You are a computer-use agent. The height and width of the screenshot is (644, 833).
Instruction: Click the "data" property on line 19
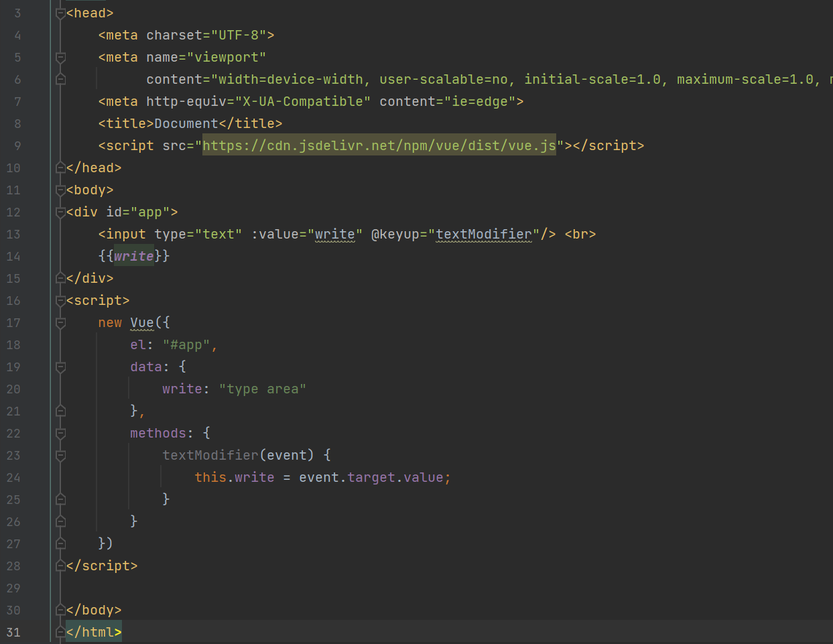[x=146, y=367]
